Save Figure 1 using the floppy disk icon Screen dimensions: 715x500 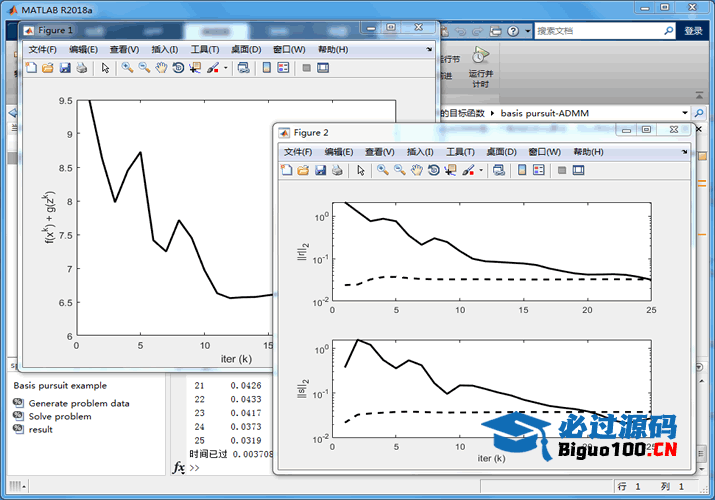65,68
